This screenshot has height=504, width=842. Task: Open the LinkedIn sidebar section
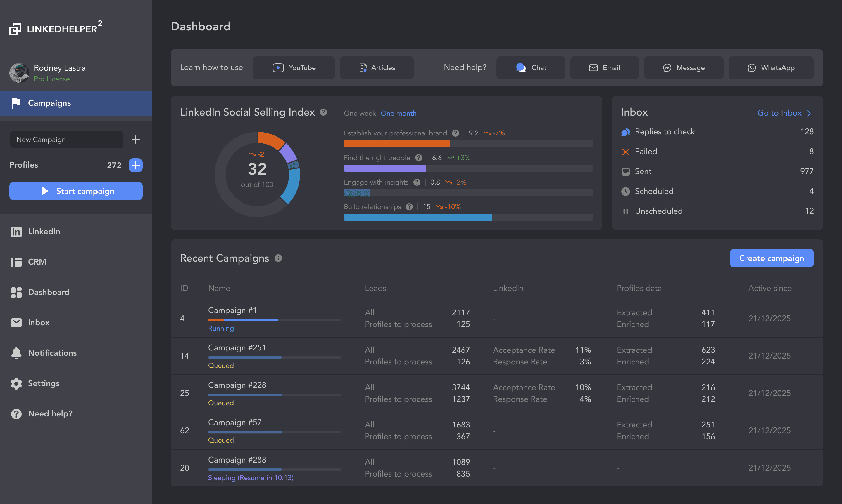(x=44, y=231)
